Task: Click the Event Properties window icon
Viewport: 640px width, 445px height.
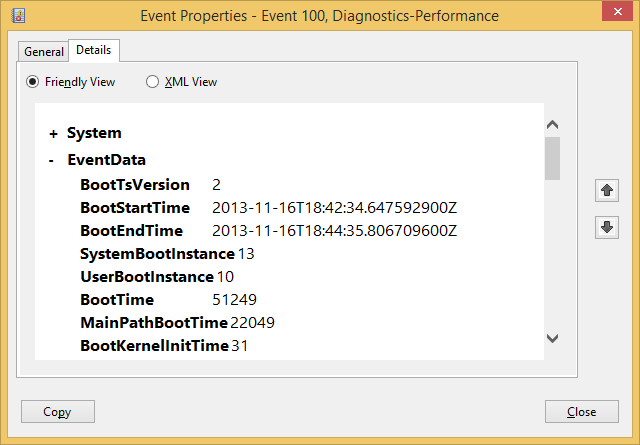Action: click(19, 16)
